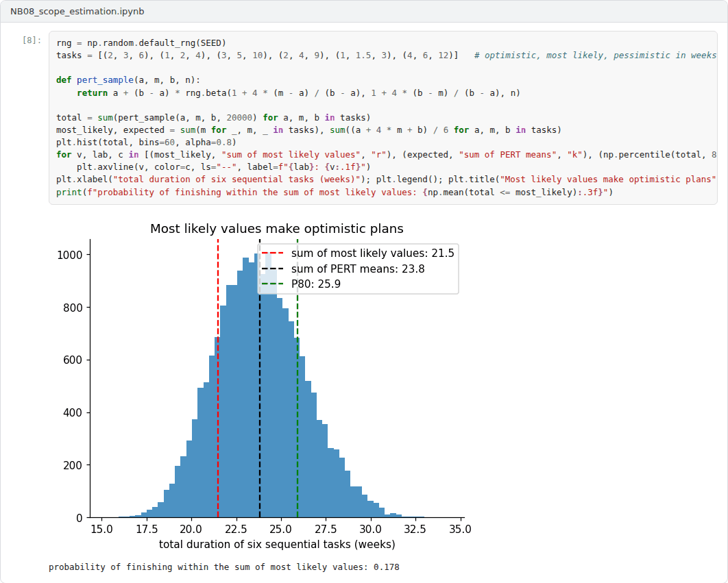Click legend entry 'sum of most likely values: 21.5'
The image size is (728, 583).
tap(372, 253)
